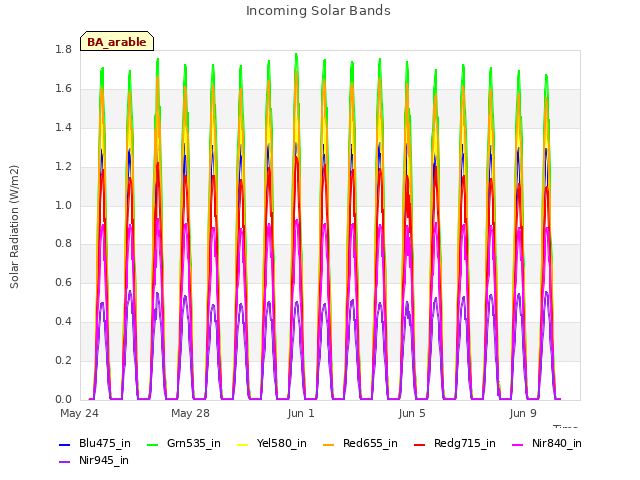Click the Red655_in orange legend swatch
Image resolution: width=640 pixels, height=480 pixels.
329,444
